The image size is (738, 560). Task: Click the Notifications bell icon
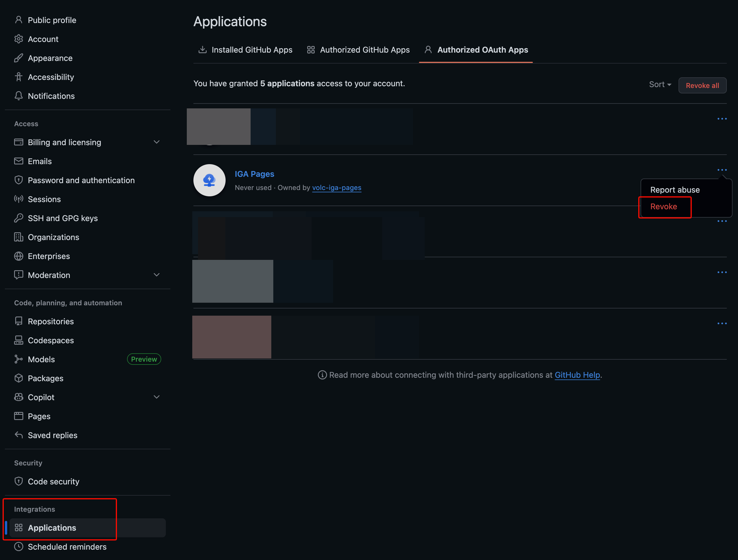click(19, 96)
